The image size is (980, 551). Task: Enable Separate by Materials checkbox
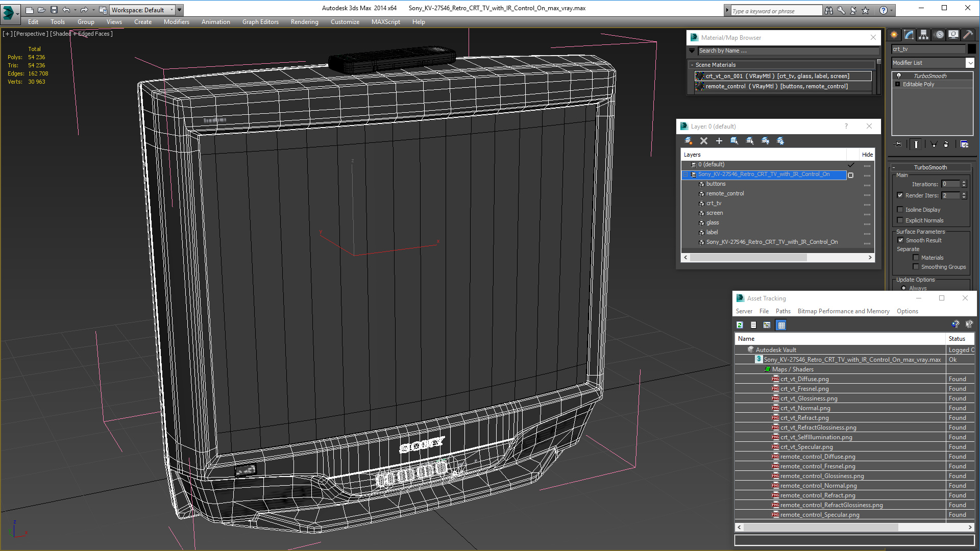(916, 258)
